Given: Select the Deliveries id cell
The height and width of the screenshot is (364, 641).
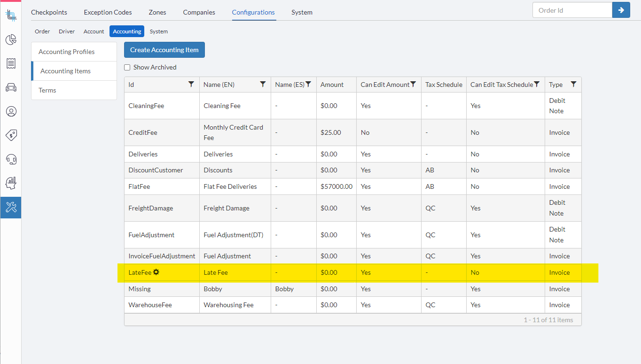Looking at the screenshot, I should coord(162,154).
